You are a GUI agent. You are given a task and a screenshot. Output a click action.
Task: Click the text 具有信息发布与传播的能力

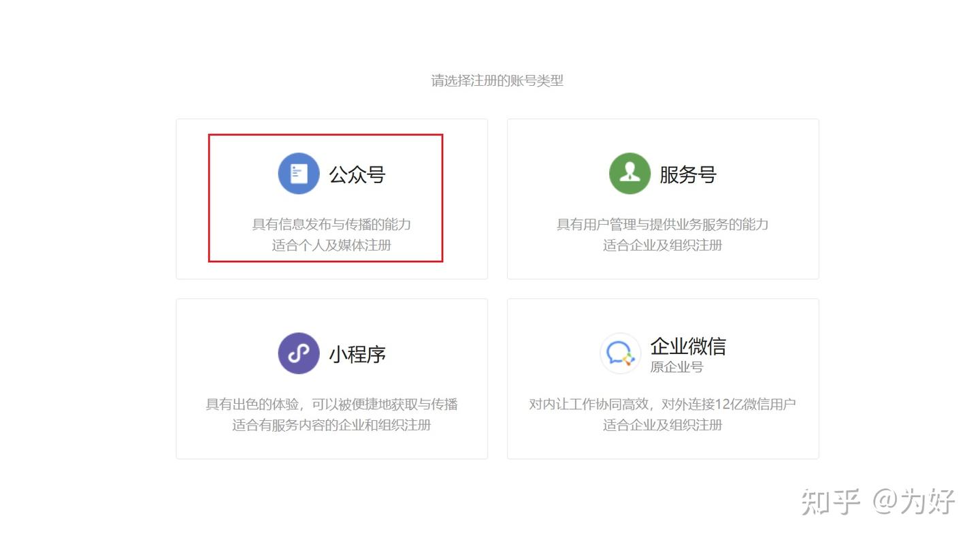pyautogui.click(x=331, y=224)
